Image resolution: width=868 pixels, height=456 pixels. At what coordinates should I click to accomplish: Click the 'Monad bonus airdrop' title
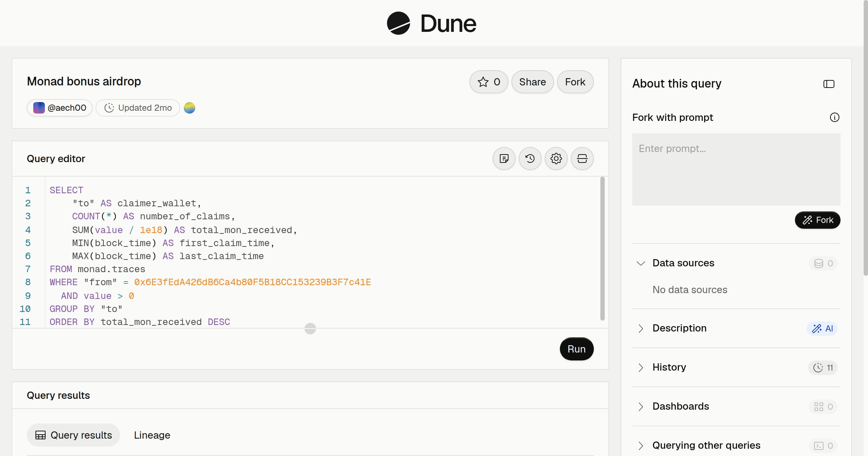point(84,81)
